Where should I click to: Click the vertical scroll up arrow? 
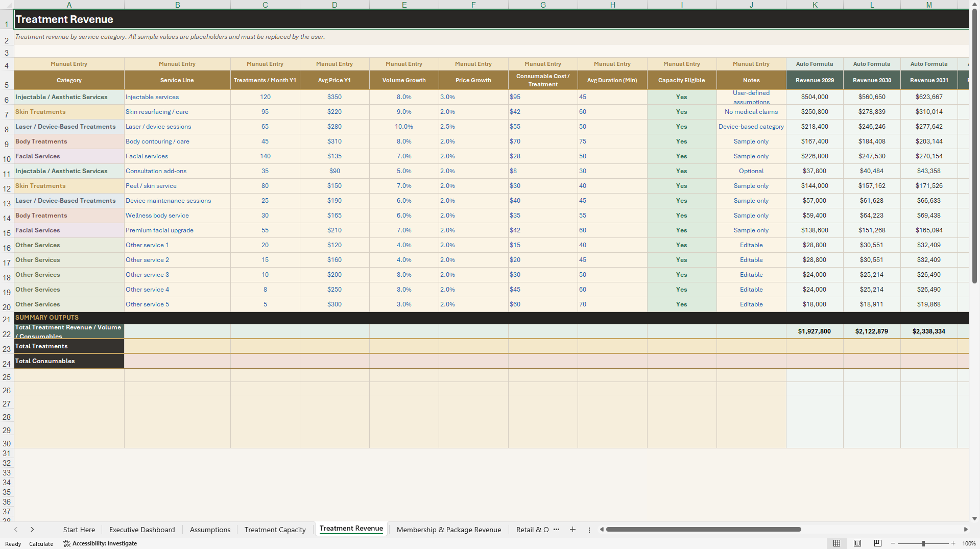(974, 5)
